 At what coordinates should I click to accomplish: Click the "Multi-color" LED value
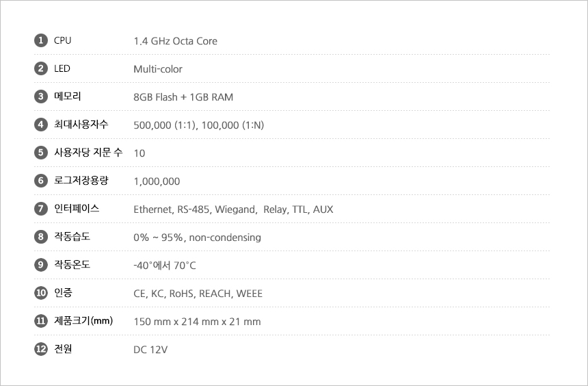point(158,69)
